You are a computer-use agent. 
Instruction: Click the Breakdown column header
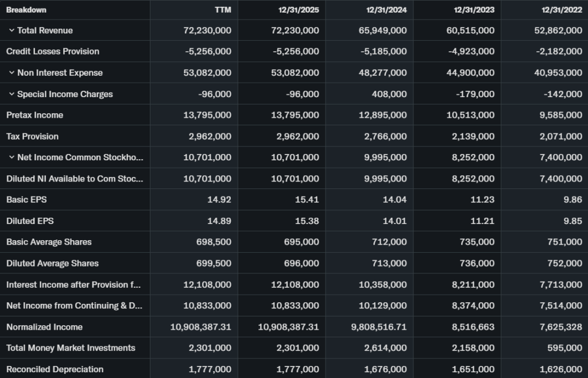[x=26, y=10]
